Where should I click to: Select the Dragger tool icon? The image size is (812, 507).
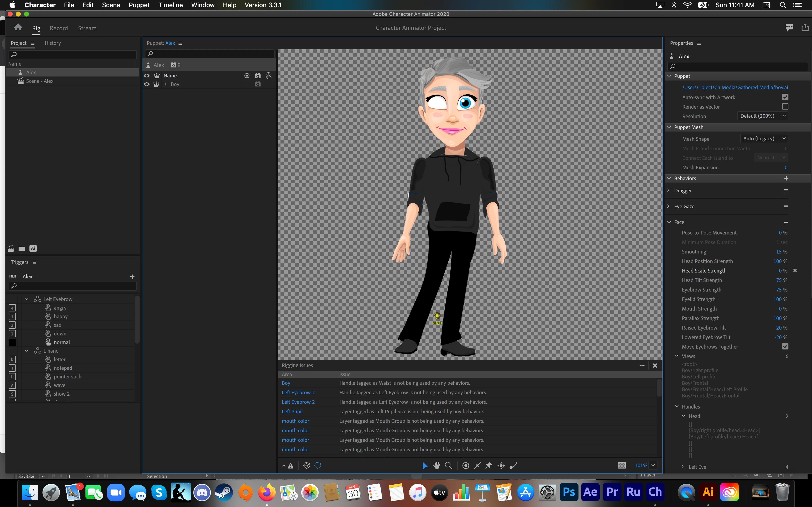click(501, 465)
